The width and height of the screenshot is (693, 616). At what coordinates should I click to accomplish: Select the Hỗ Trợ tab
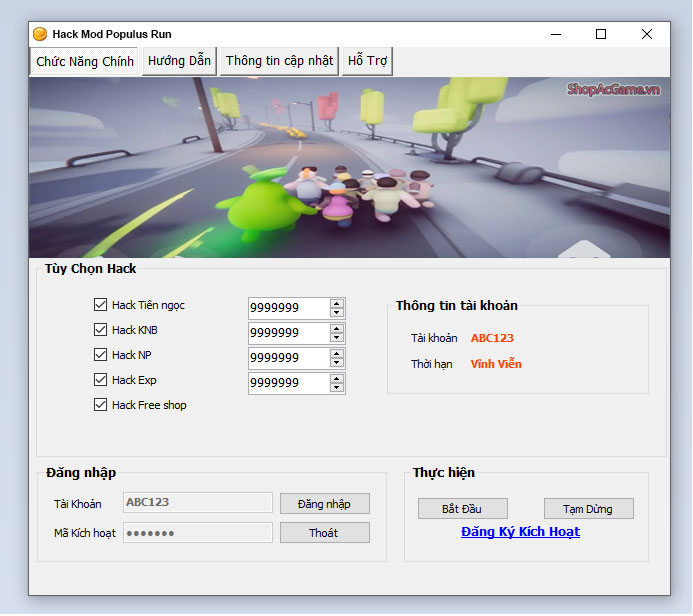[367, 61]
